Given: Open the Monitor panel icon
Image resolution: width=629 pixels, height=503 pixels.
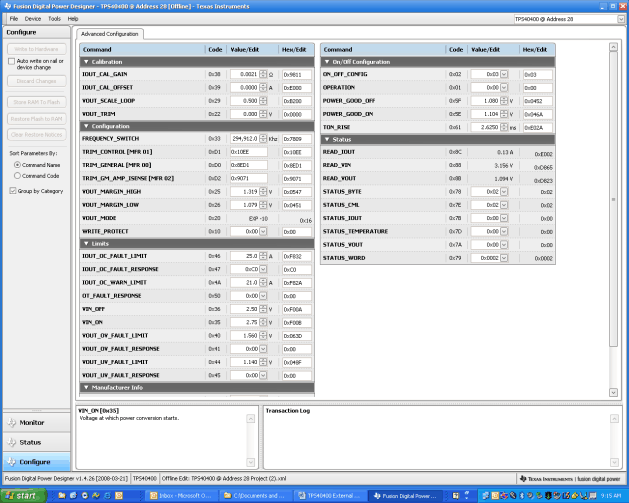Looking at the screenshot, I should (12, 422).
